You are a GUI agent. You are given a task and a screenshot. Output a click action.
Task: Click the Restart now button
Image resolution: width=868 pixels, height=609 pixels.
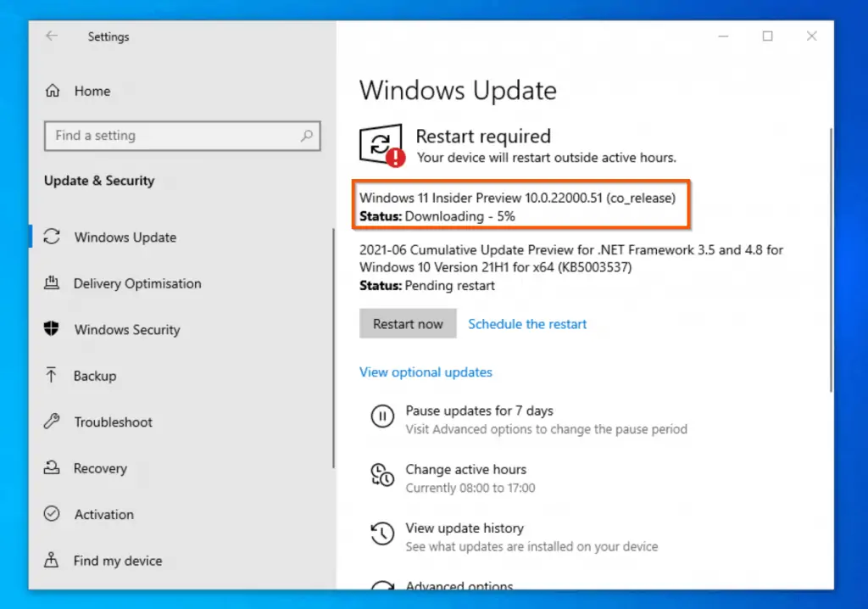[408, 324]
